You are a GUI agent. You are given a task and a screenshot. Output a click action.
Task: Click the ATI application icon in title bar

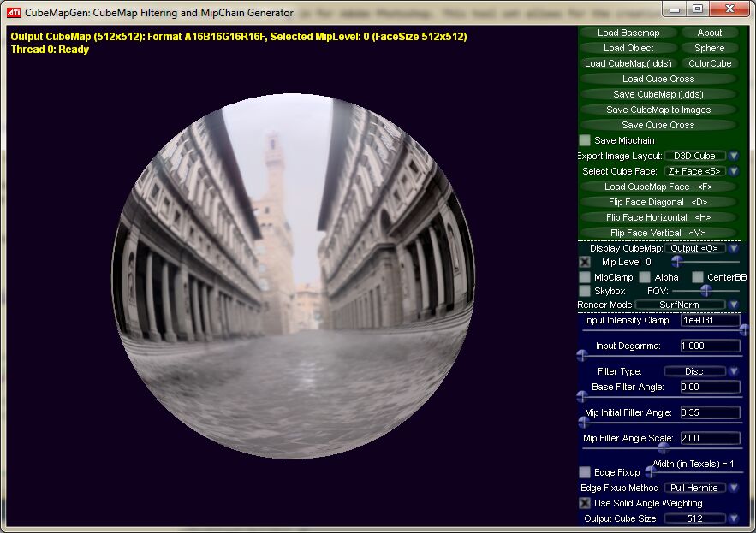click(x=14, y=13)
